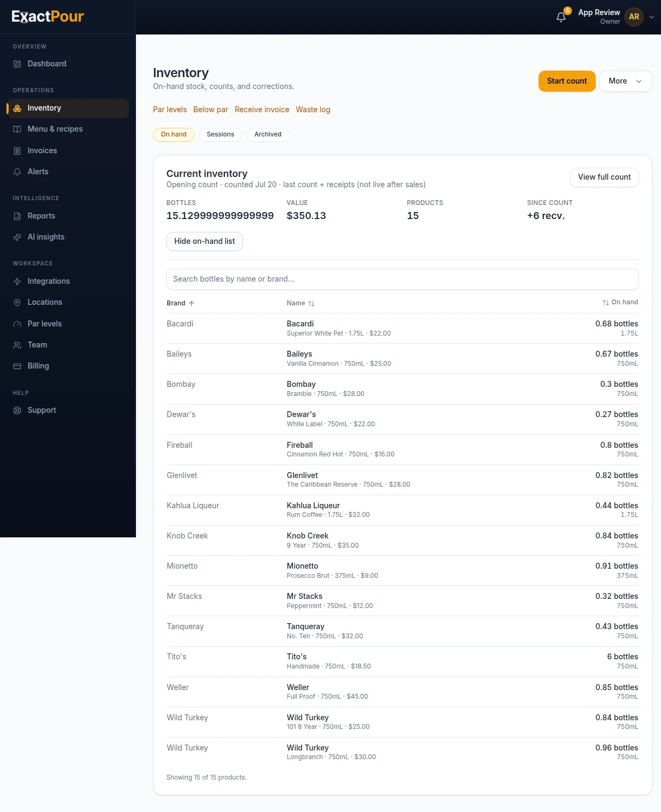Viewport: 661px width, 812px height.
Task: Sort by Brand column arrow
Action: (192, 304)
